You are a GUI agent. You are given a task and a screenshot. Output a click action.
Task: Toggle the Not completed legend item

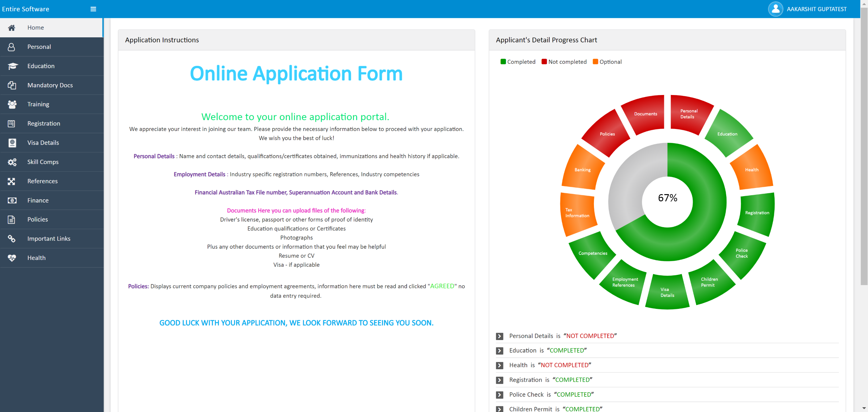coord(564,62)
